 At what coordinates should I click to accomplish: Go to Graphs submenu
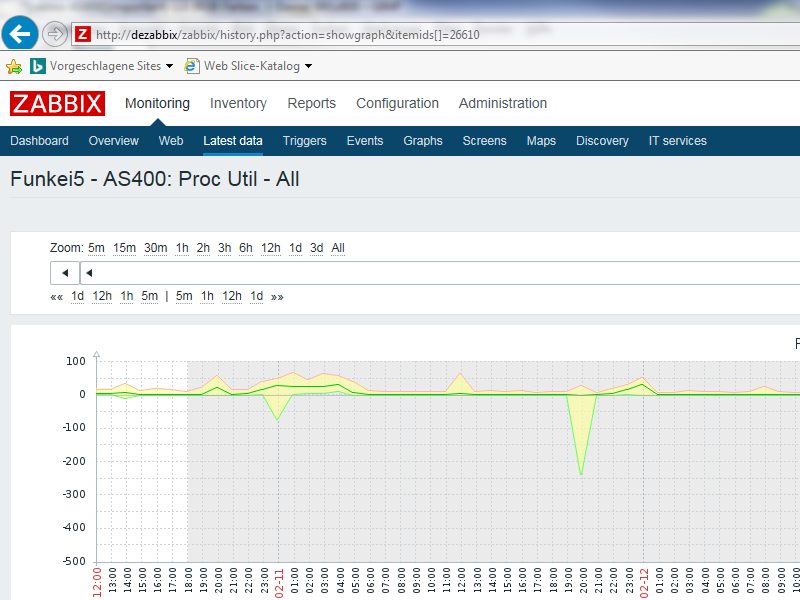pyautogui.click(x=423, y=141)
